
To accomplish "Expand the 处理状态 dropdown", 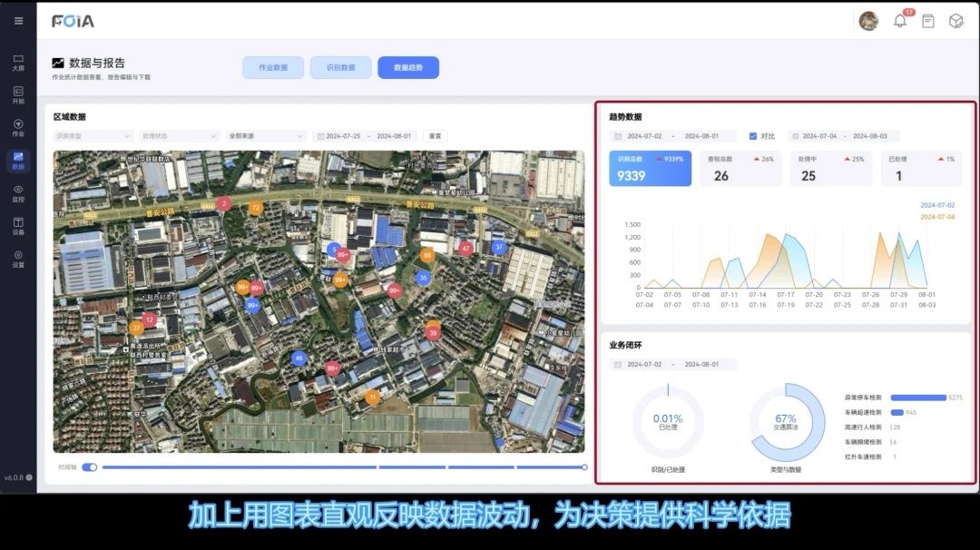I will click(x=180, y=136).
